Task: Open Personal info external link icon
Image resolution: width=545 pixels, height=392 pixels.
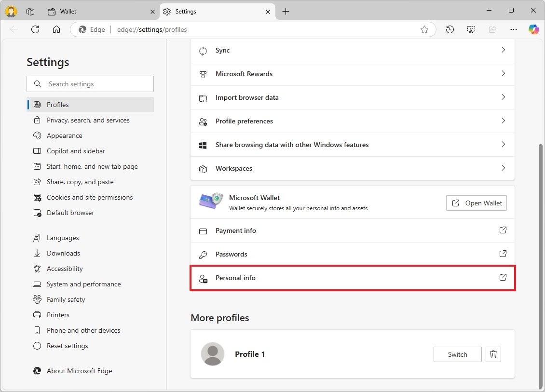Action: 503,277
